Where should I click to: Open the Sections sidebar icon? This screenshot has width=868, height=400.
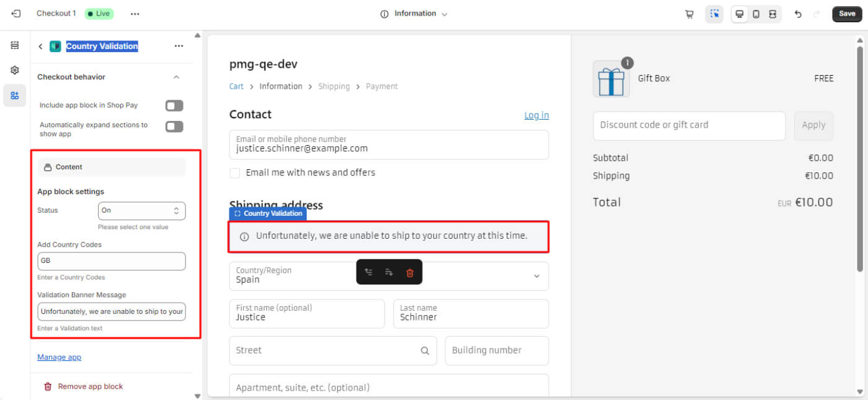coord(15,45)
